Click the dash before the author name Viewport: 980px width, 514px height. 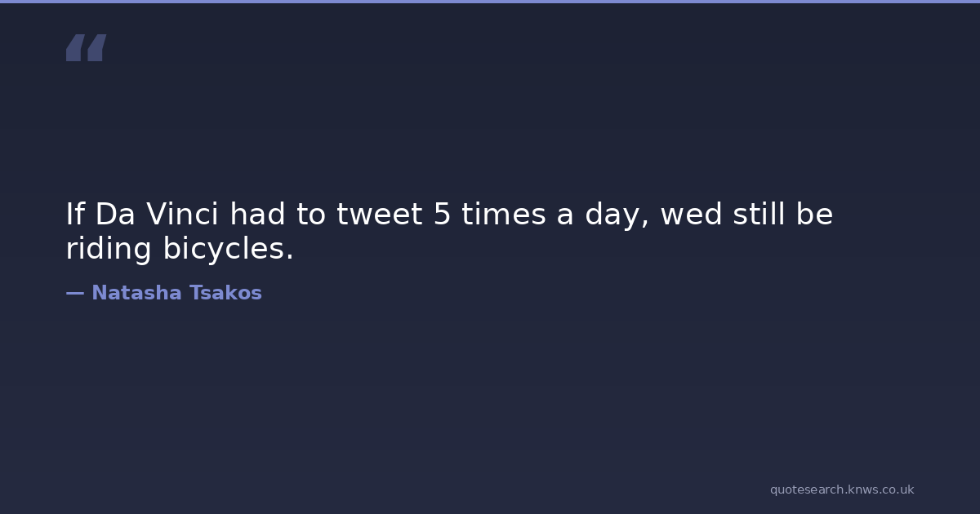(74, 293)
